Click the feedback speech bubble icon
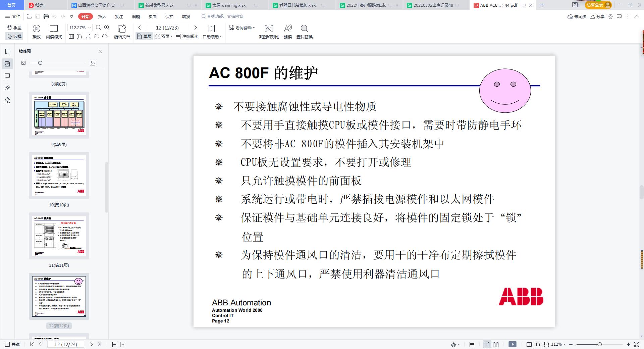Viewport: 644px width, 349px height. pyautogui.click(x=619, y=16)
